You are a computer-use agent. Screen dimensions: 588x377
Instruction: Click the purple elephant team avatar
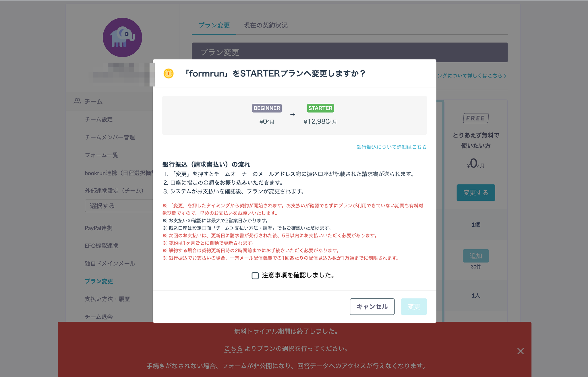point(122,37)
